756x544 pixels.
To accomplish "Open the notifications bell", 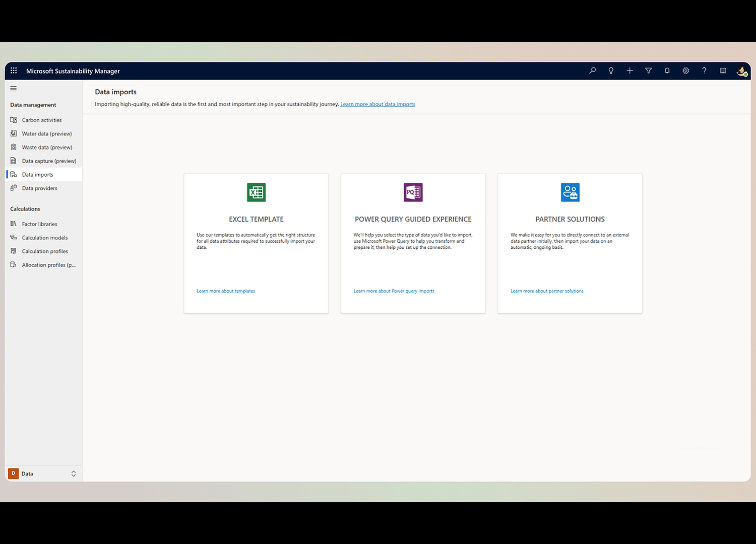I will click(667, 71).
